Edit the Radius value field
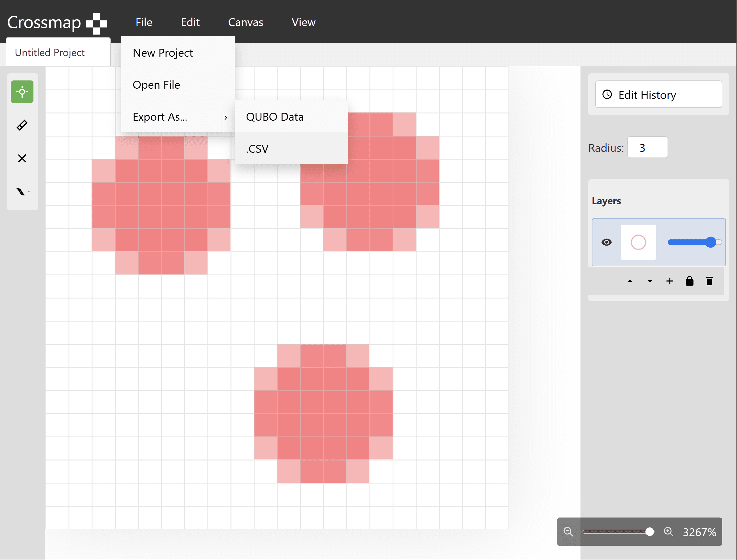Viewport: 737px width, 560px height. click(647, 147)
